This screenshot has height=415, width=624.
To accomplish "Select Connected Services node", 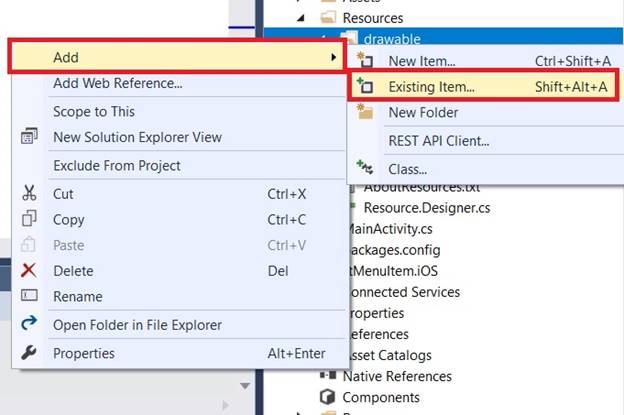I will click(x=405, y=292).
